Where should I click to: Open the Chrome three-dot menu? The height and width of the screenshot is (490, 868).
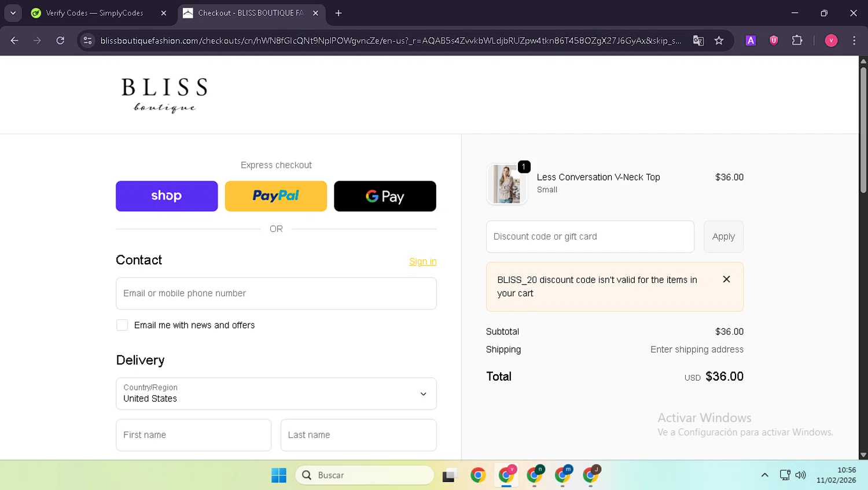[854, 40]
